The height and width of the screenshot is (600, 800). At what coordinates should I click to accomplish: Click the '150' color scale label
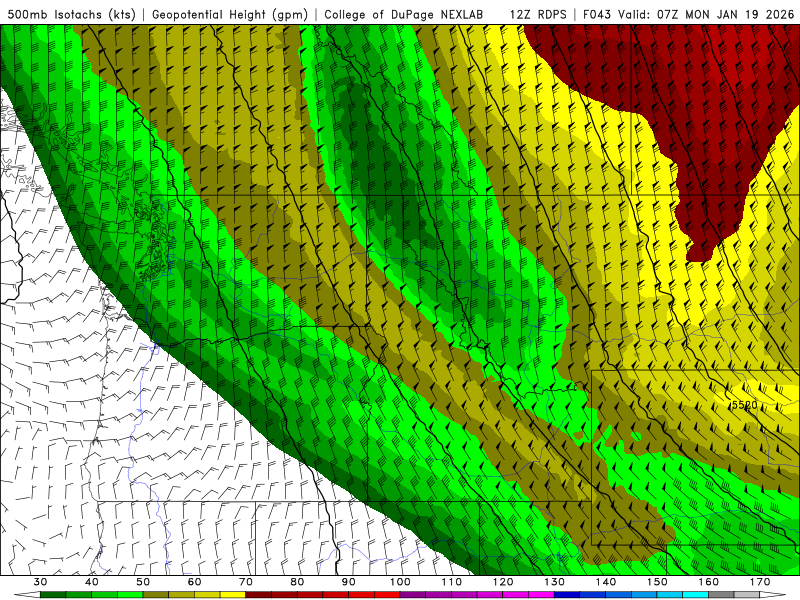pyautogui.click(x=657, y=582)
